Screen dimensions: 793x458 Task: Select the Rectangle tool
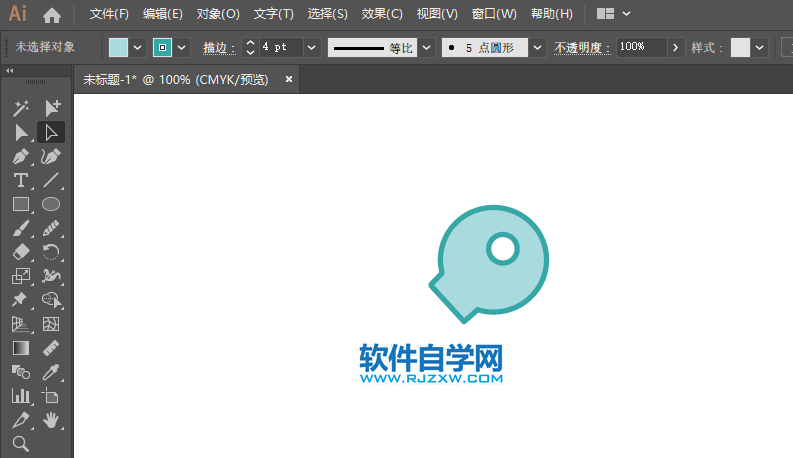(21, 204)
